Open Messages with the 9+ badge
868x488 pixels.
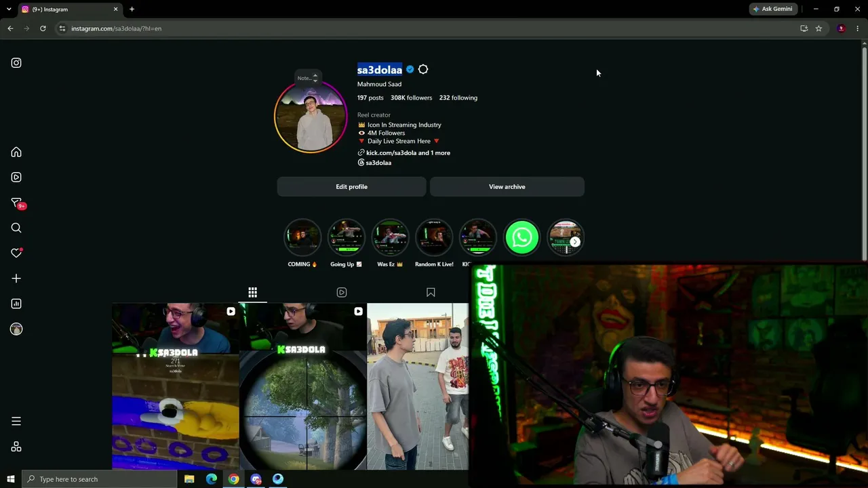[x=17, y=203]
